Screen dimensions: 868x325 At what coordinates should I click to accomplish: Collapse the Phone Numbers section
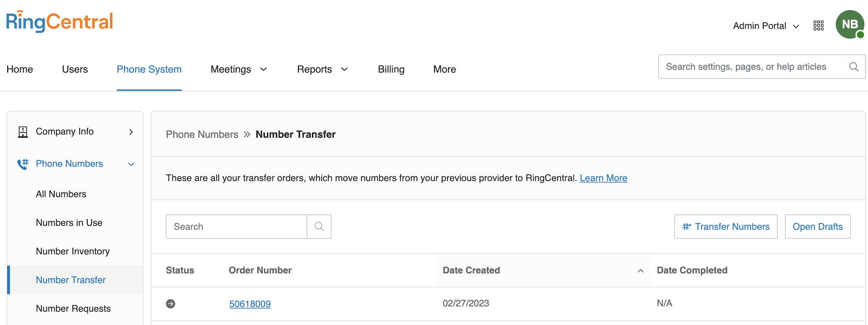(x=131, y=164)
